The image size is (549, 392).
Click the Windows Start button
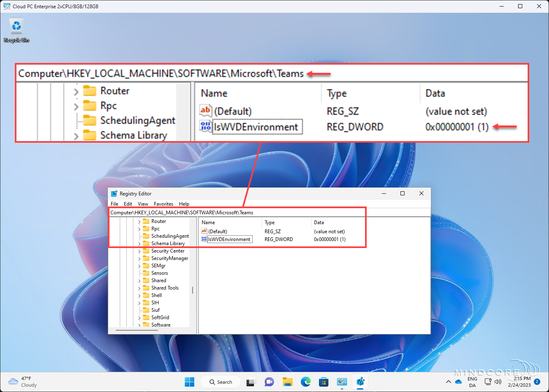(189, 382)
